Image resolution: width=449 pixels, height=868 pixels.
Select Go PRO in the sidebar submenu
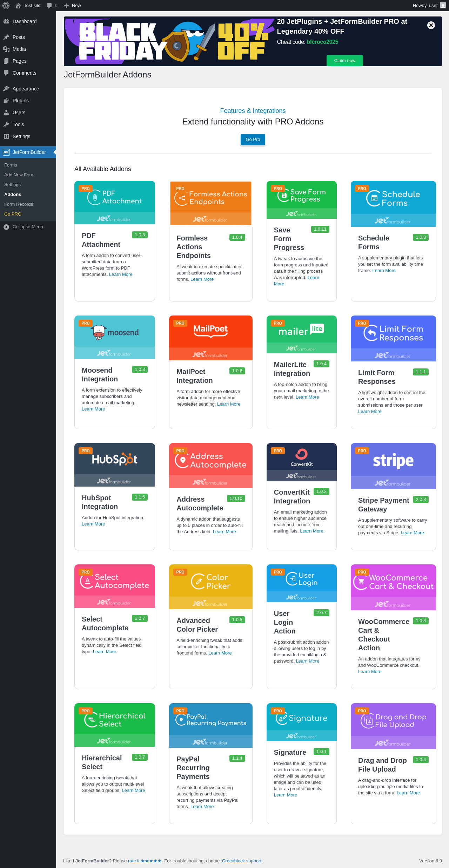tap(13, 214)
